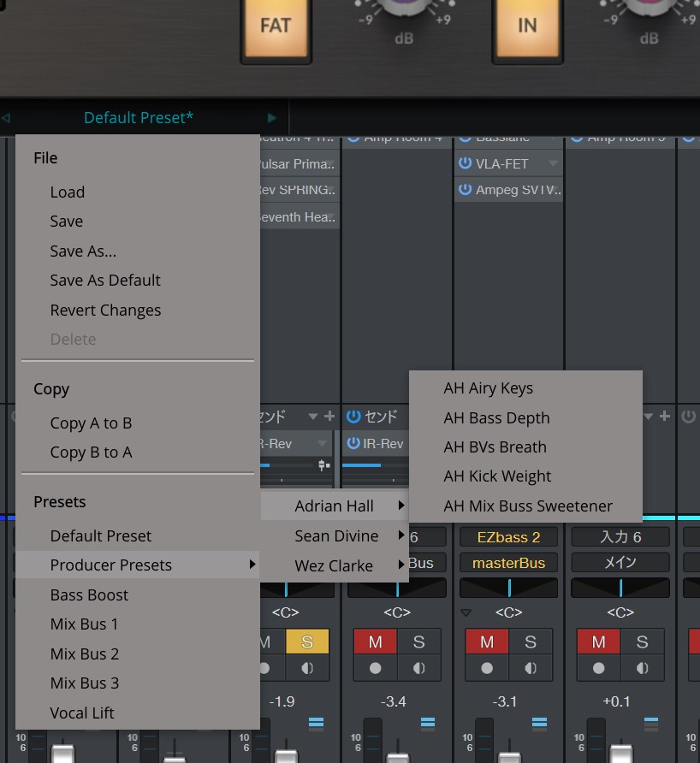This screenshot has width=700, height=763.
Task: Expand the Wez Clarke preset submenu
Action: pyautogui.click(x=335, y=565)
